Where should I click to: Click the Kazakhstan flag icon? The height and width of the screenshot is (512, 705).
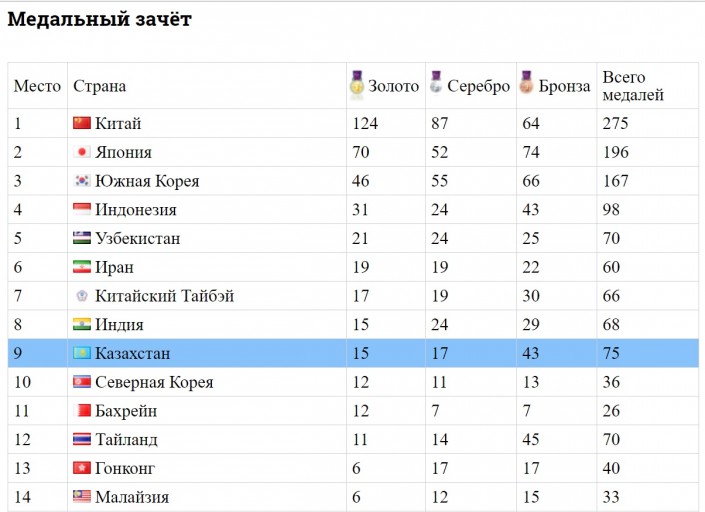(x=82, y=353)
